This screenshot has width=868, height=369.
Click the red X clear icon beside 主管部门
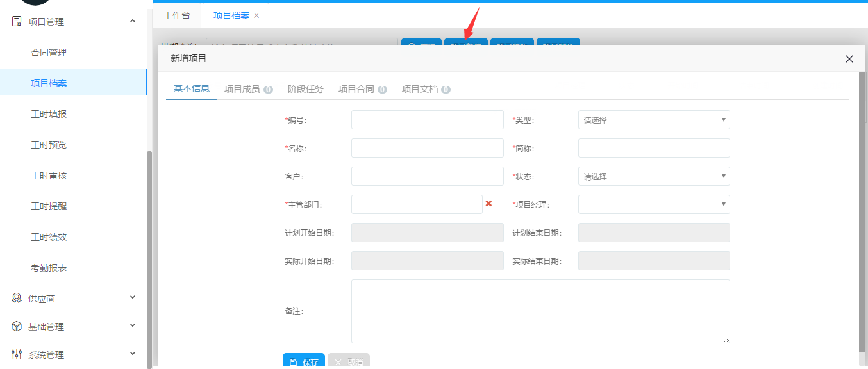tap(488, 204)
